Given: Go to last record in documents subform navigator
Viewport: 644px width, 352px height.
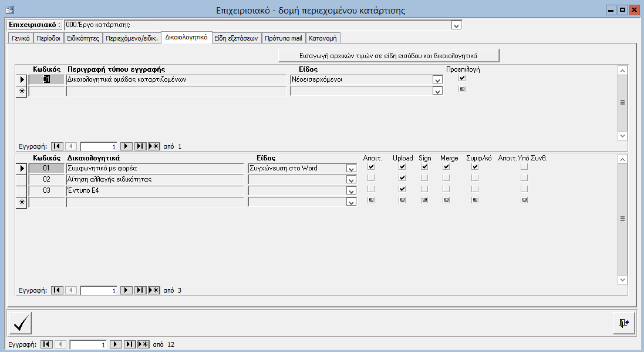Looking at the screenshot, I should (140, 290).
